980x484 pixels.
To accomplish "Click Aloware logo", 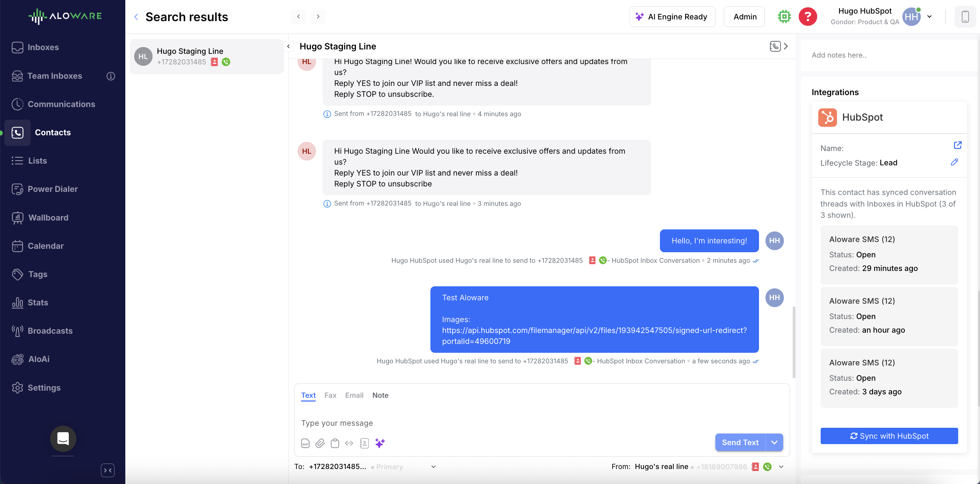I will tap(65, 16).
